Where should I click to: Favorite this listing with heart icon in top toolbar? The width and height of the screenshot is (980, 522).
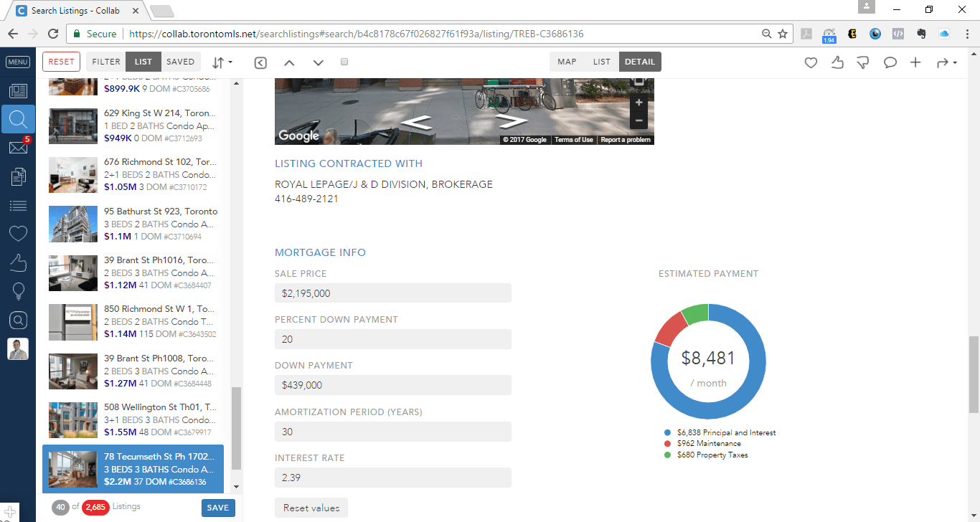[811, 62]
